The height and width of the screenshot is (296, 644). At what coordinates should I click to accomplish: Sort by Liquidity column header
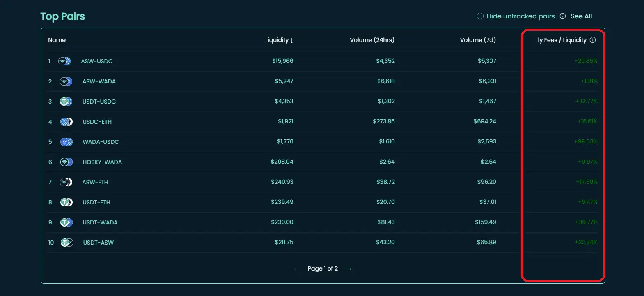[279, 40]
